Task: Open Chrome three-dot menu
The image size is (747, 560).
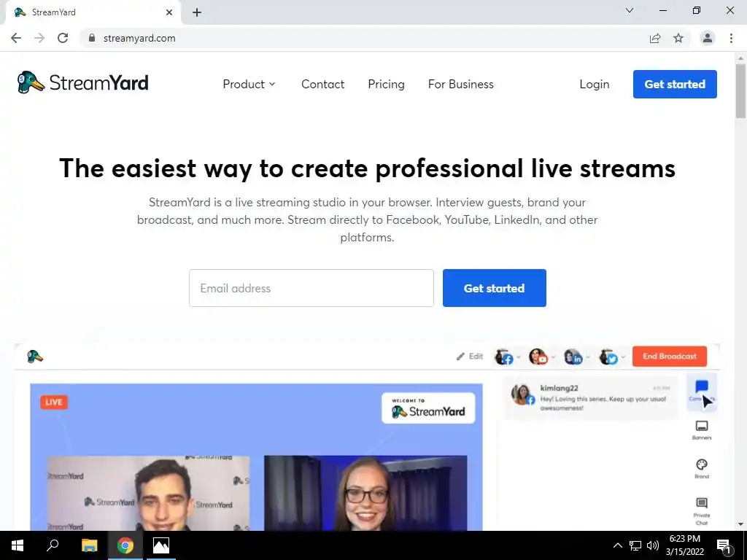Action: 731,38
